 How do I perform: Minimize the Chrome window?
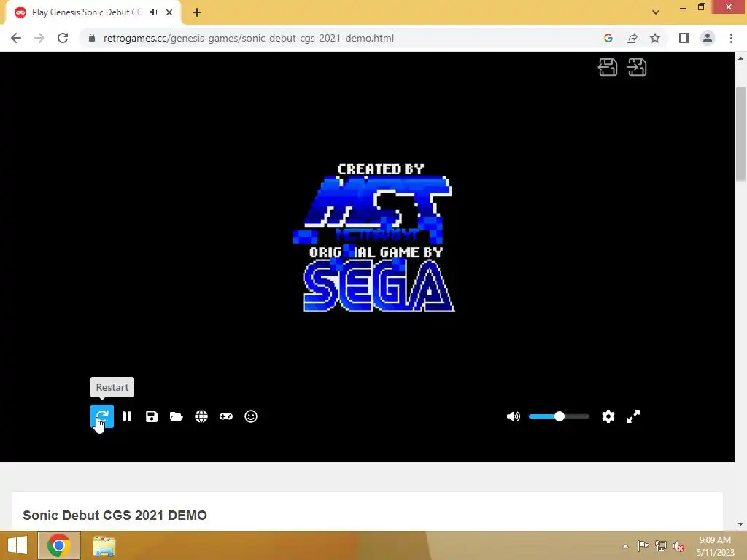point(683,7)
